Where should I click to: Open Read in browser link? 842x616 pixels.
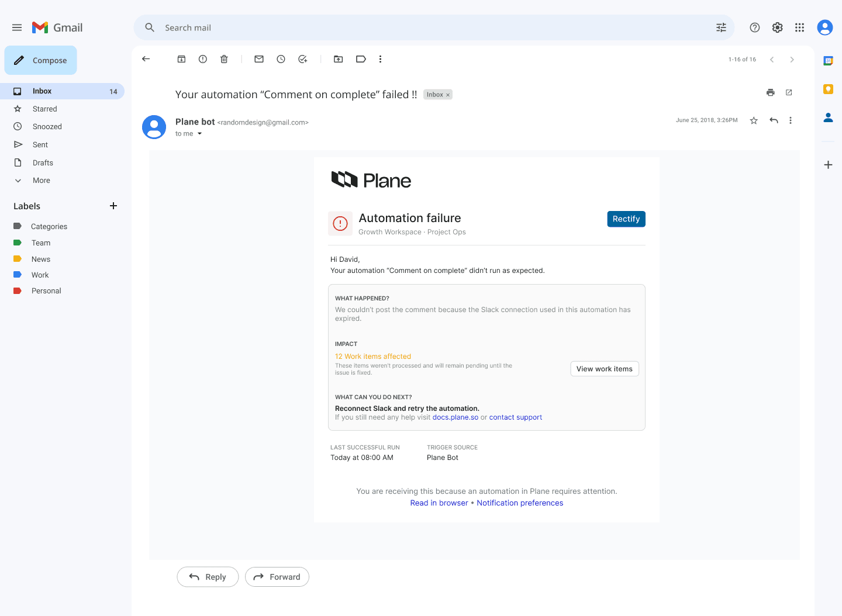[x=439, y=503]
